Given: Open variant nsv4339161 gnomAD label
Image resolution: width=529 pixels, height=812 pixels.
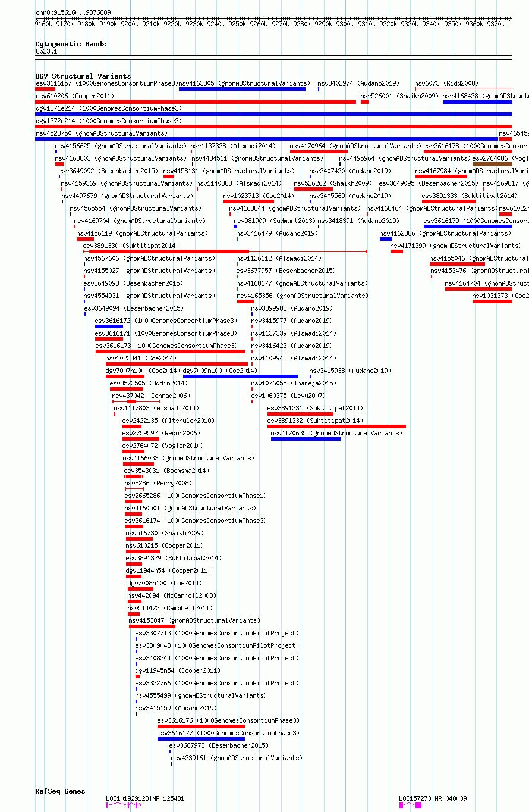Looking at the screenshot, I should coord(237,758).
